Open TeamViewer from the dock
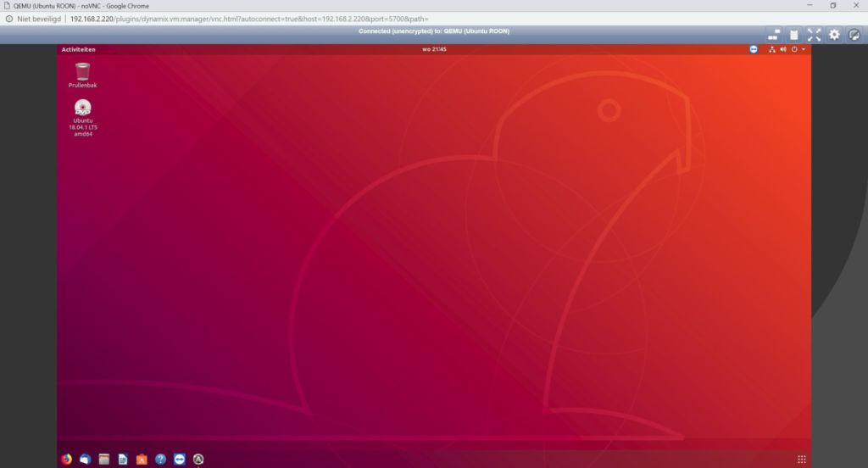The height and width of the screenshot is (468, 868). 180,460
